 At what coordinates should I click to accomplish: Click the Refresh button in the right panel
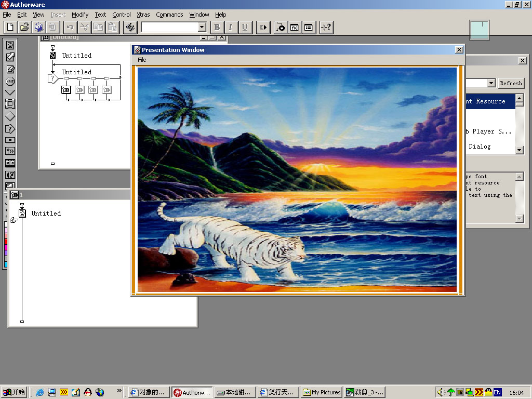coord(511,83)
